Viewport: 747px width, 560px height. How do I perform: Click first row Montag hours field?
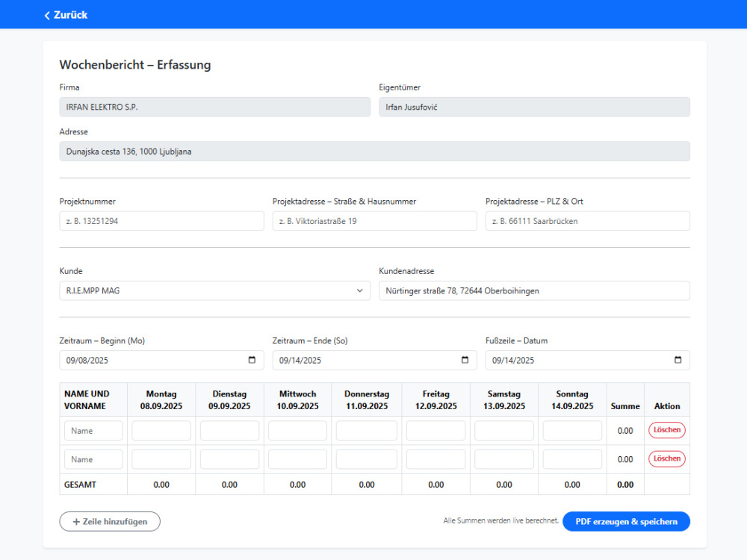(x=161, y=431)
